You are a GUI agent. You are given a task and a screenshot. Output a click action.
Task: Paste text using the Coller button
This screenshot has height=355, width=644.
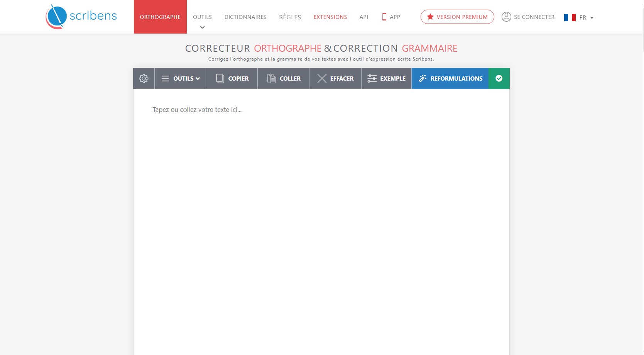point(284,79)
